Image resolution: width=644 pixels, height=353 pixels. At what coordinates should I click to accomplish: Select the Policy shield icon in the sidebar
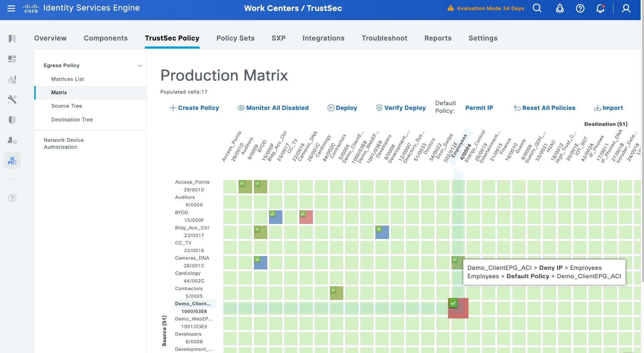point(12,120)
